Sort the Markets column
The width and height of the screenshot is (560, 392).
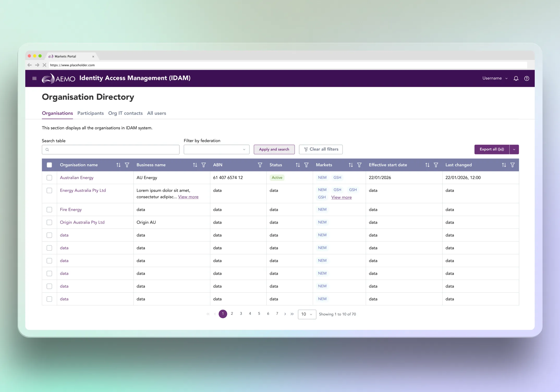click(351, 165)
